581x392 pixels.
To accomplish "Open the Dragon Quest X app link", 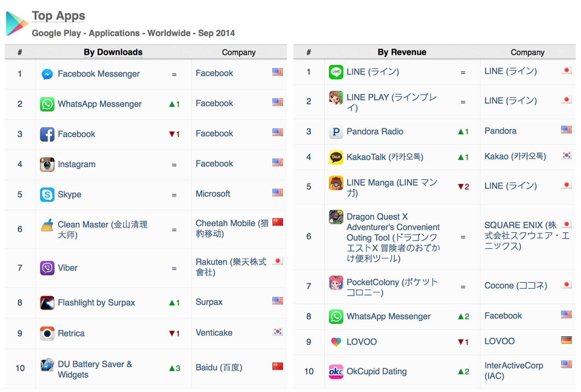I will click(x=393, y=238).
